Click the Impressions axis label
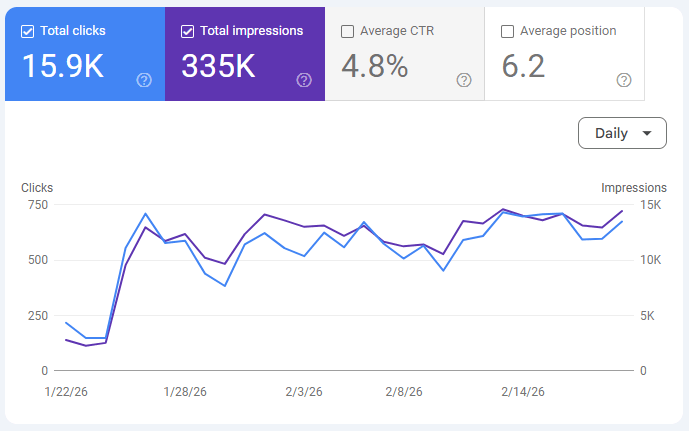Image resolution: width=689 pixels, height=431 pixels. pos(634,188)
